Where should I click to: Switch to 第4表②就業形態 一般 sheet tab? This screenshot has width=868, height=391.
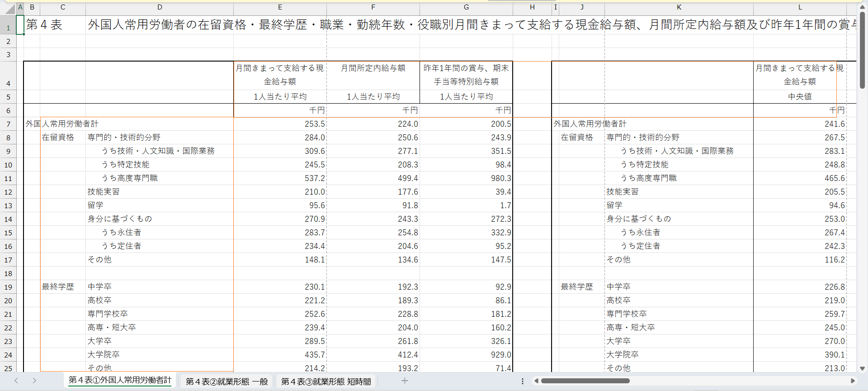pyautogui.click(x=226, y=381)
